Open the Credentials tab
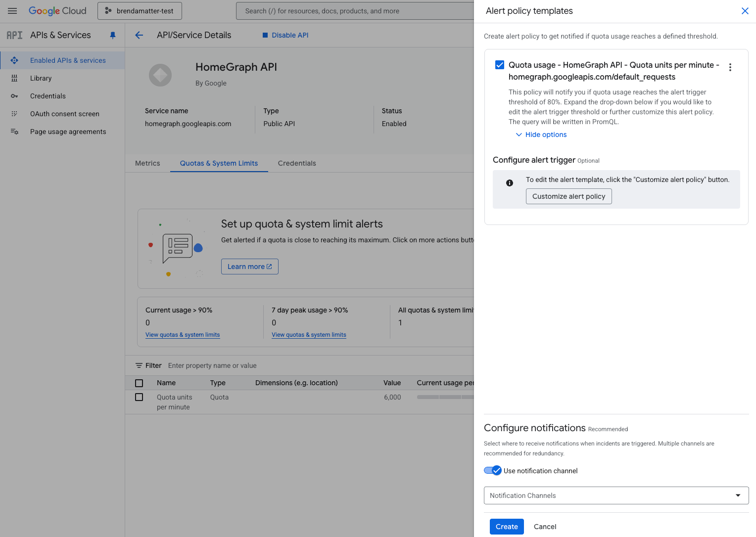 297,163
